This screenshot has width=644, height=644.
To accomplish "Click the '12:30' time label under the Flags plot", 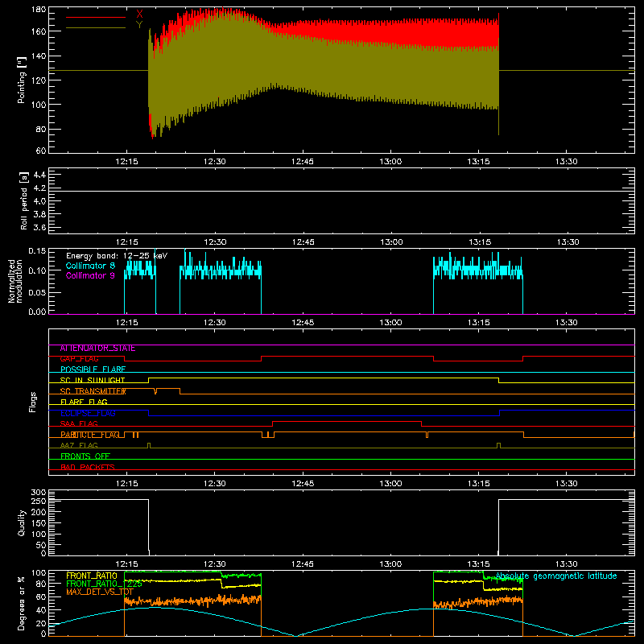I will coord(215,484).
